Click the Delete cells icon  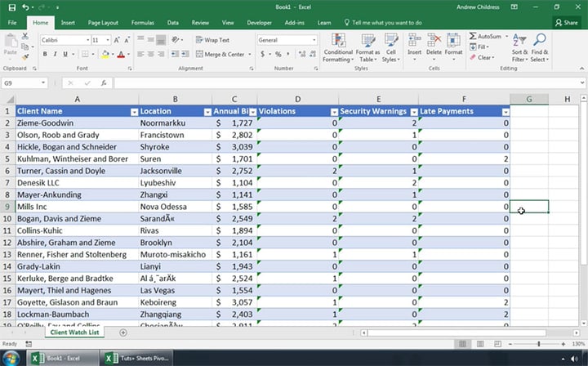(x=434, y=41)
